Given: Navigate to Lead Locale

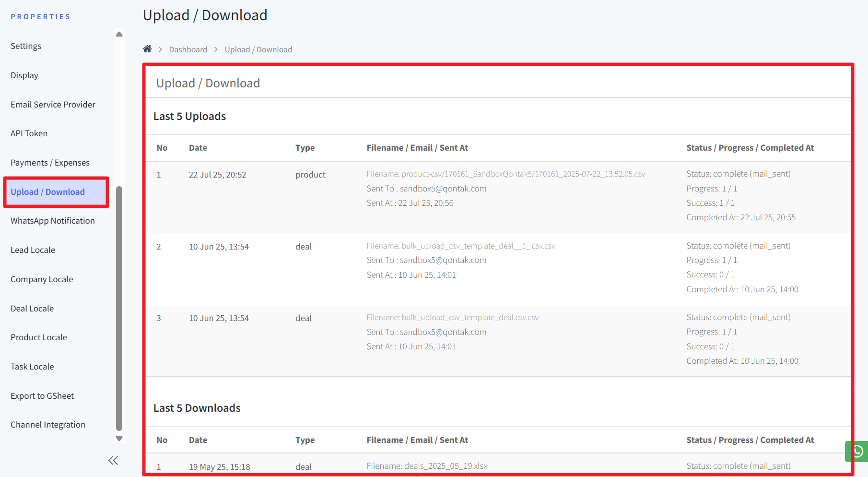Looking at the screenshot, I should coord(33,250).
